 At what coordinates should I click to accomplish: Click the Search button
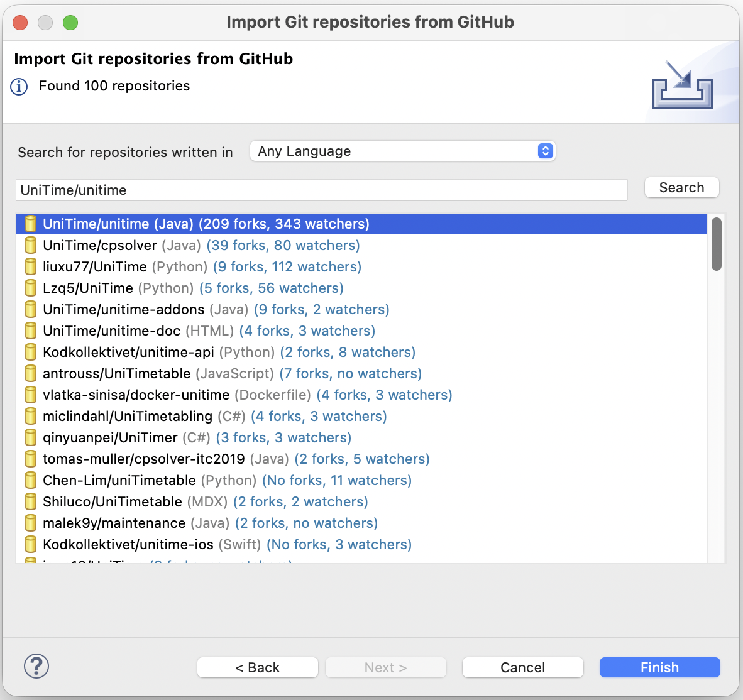(x=681, y=187)
